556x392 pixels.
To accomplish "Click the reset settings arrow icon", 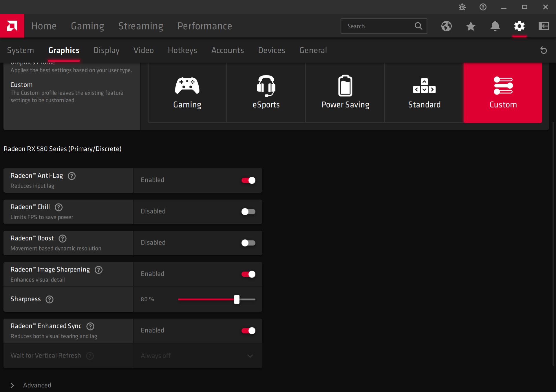I will coord(544,50).
